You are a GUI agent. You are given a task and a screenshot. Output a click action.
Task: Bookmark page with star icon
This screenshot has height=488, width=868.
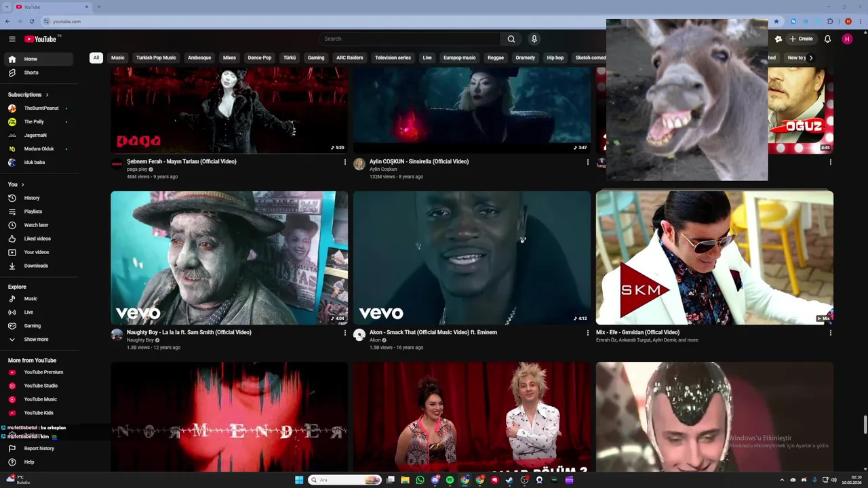pyautogui.click(x=776, y=22)
